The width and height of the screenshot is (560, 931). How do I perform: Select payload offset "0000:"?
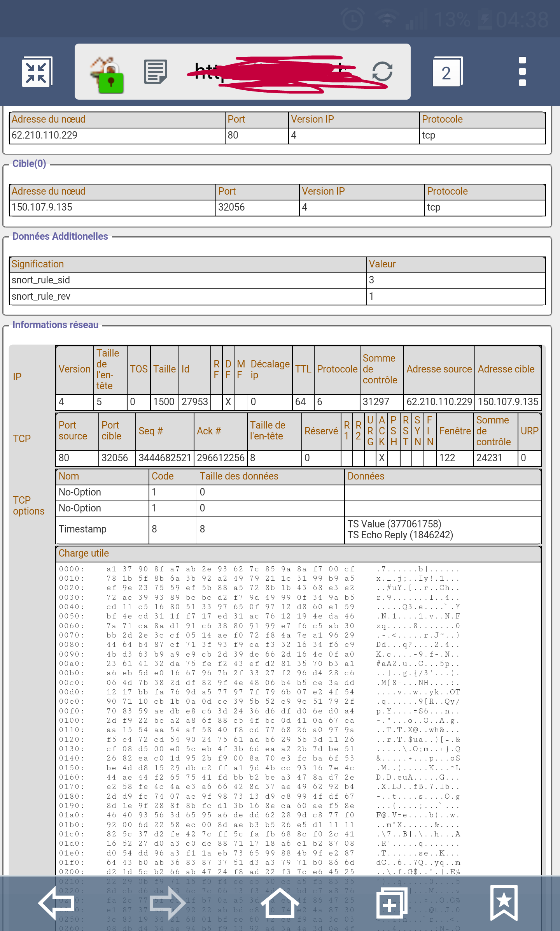coord(72,569)
